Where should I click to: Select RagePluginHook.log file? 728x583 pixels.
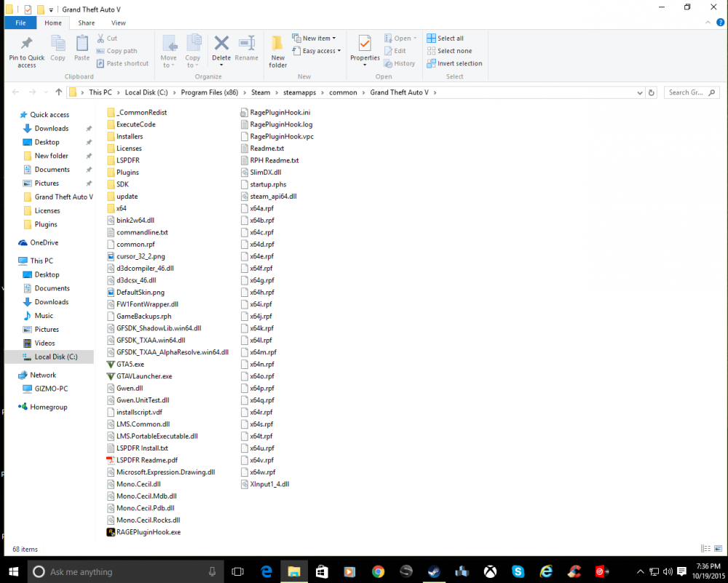pyautogui.click(x=277, y=124)
